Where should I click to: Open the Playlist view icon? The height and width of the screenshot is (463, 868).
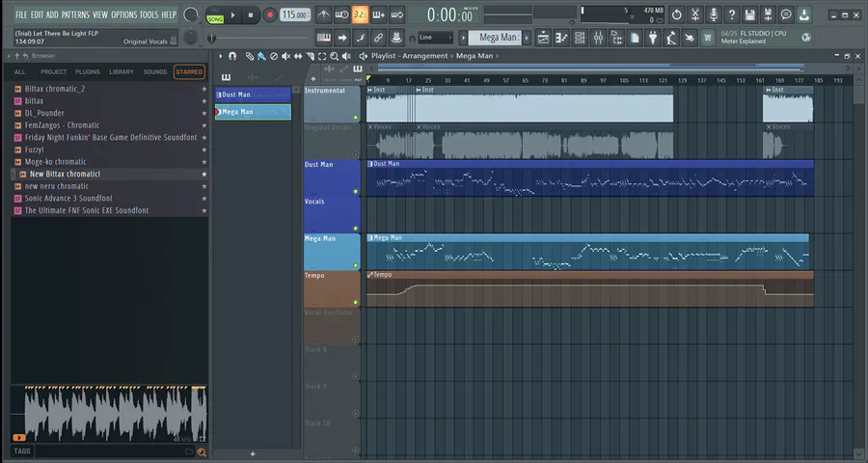tap(544, 38)
